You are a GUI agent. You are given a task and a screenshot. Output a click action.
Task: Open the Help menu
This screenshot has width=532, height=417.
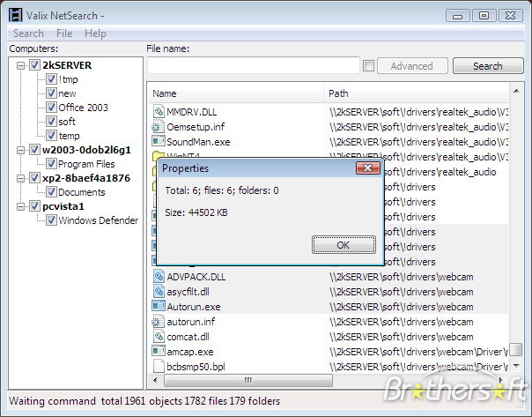pyautogui.click(x=95, y=34)
